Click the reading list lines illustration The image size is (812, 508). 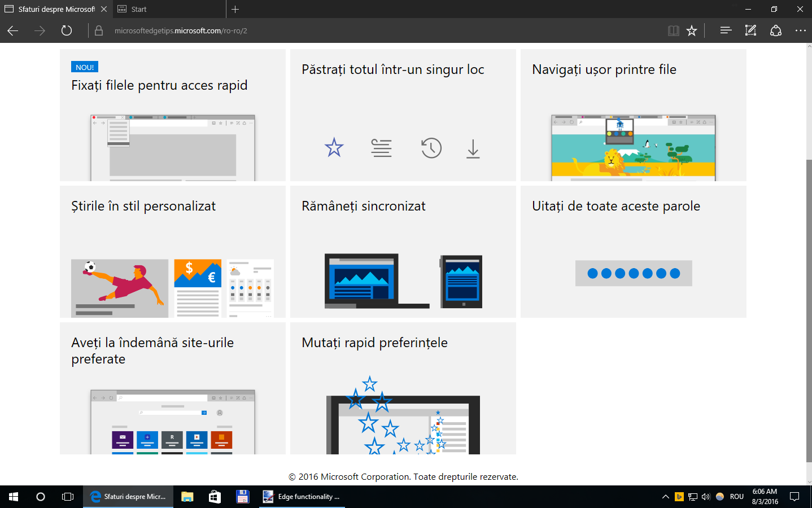point(382,148)
